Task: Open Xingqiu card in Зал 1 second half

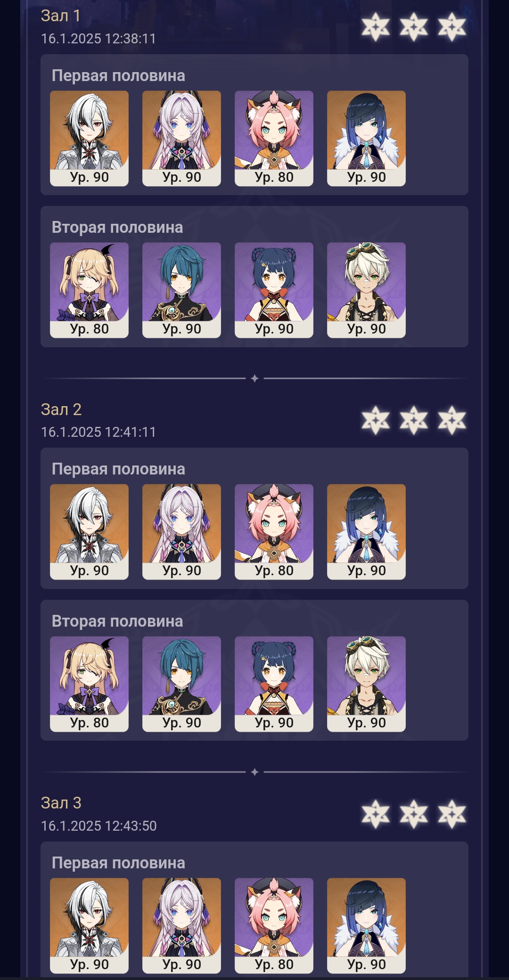Action: coord(181,290)
